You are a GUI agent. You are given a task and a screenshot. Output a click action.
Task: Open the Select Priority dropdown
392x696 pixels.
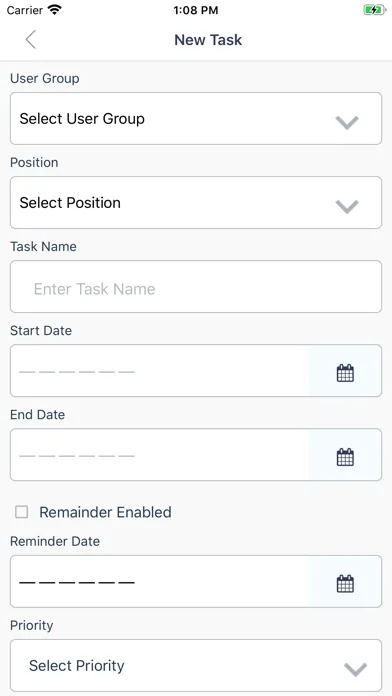196,665
